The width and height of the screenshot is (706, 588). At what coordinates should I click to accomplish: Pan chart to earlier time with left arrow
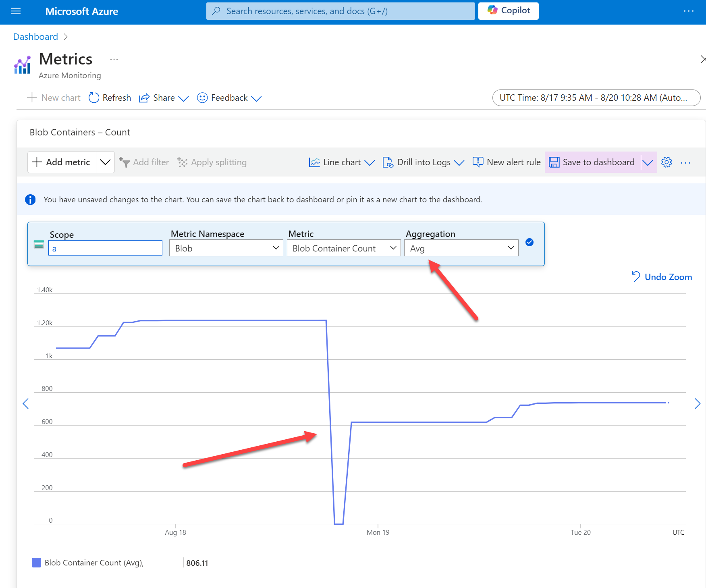[x=26, y=403]
